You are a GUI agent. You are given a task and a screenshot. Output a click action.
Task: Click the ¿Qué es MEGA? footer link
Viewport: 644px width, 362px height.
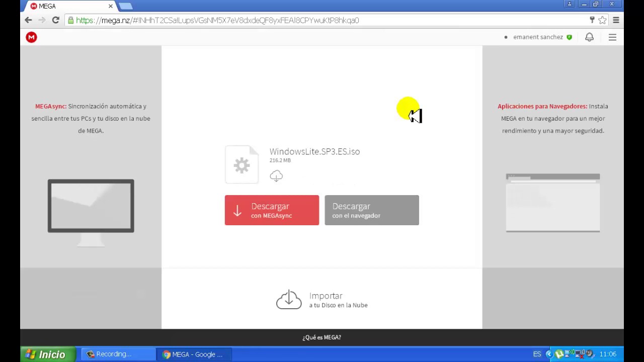(321, 337)
